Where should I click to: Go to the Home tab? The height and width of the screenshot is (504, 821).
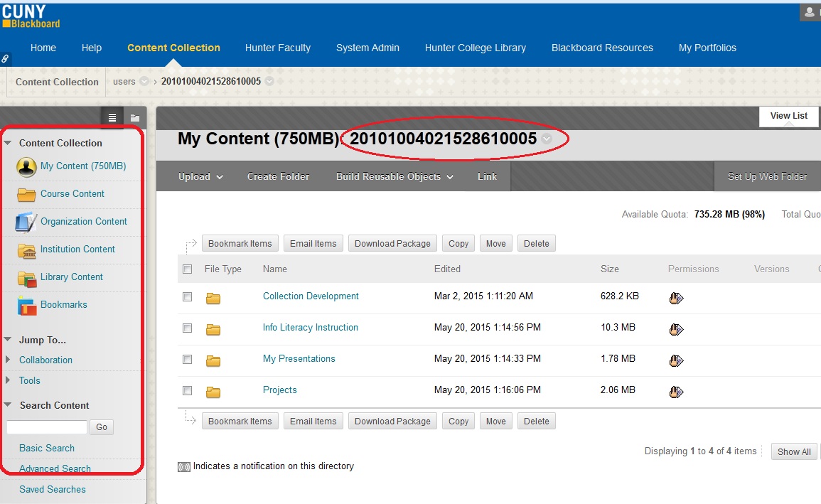43,48
